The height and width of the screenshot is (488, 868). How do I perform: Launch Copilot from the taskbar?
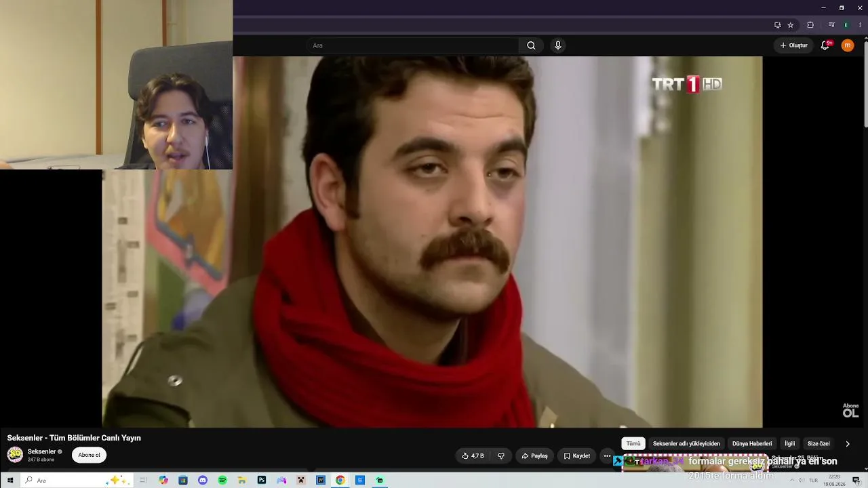[x=163, y=481]
